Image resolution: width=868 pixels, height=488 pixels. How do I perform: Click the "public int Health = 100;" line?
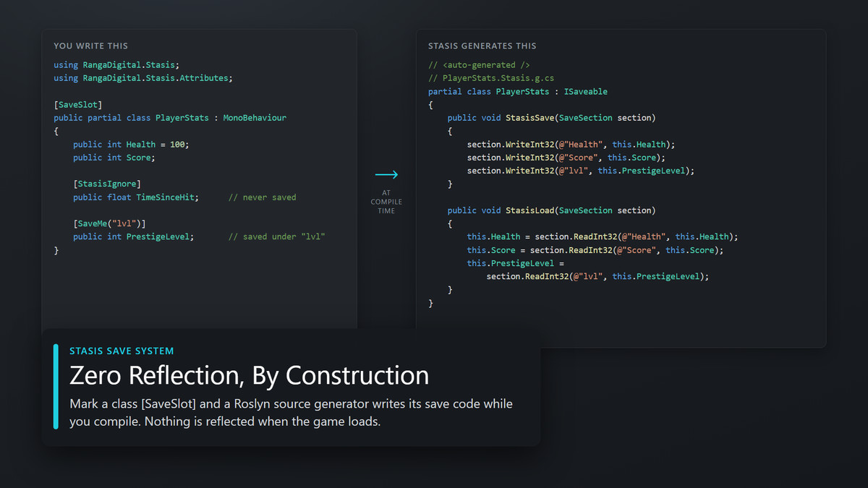(x=131, y=145)
